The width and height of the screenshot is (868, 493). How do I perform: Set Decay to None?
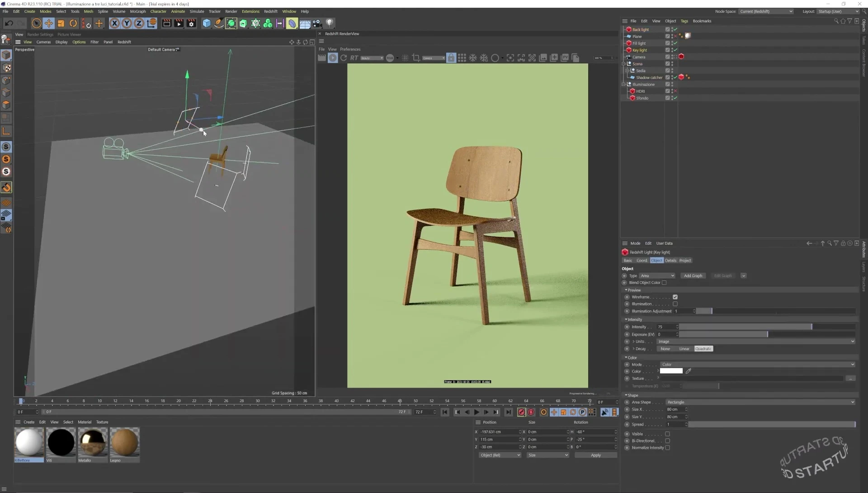tap(665, 349)
